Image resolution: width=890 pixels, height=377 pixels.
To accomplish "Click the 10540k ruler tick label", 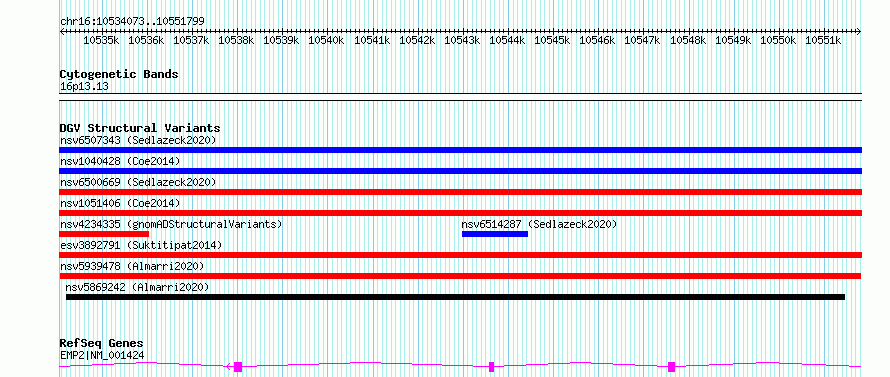I will (x=326, y=40).
